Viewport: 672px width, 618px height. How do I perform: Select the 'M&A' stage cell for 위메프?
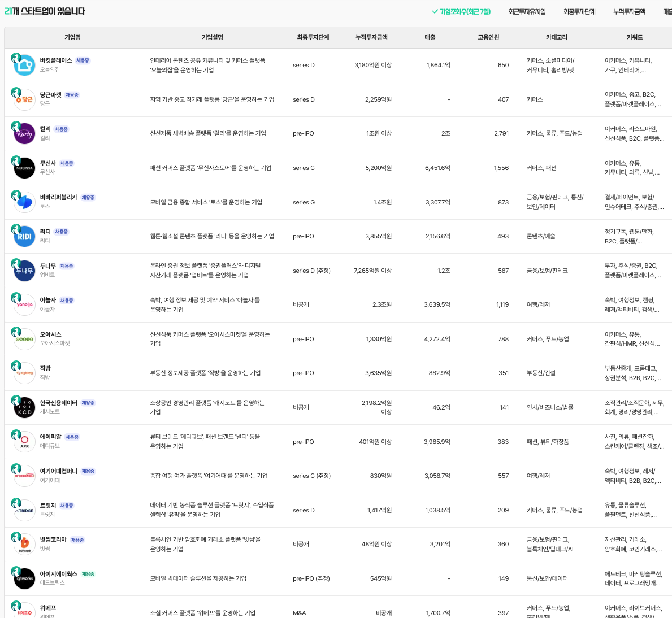click(299, 613)
